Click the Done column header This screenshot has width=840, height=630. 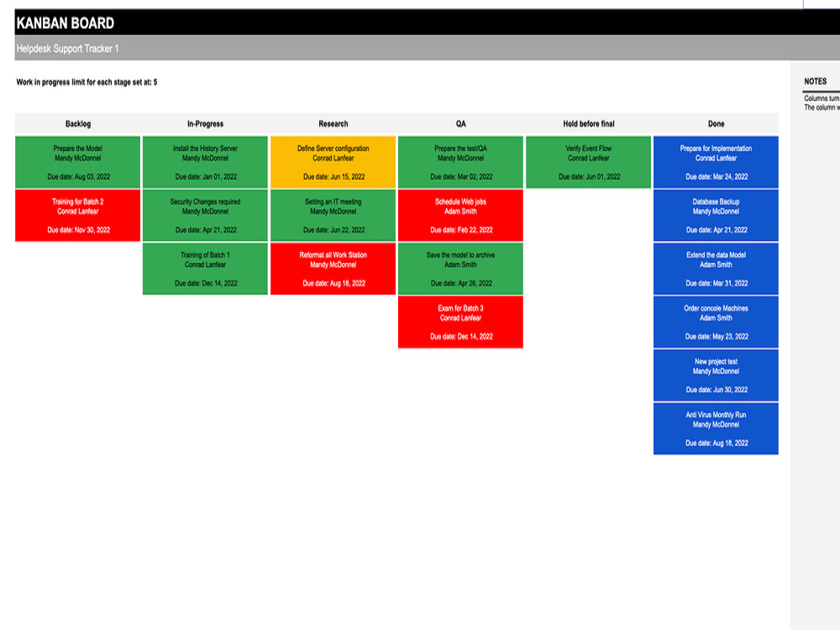point(717,123)
